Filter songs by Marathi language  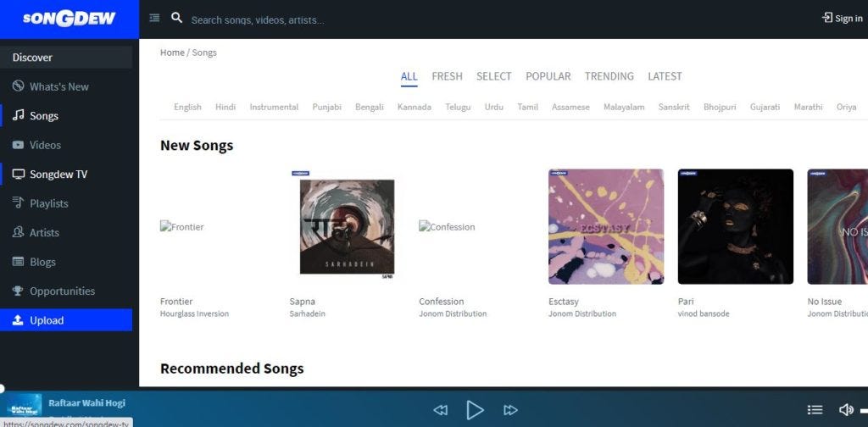[x=808, y=107]
